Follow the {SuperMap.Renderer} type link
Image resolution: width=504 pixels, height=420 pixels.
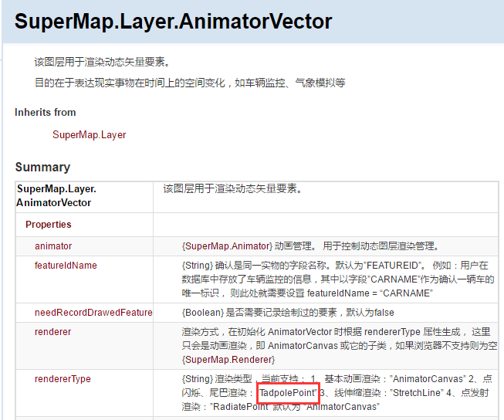click(228, 360)
